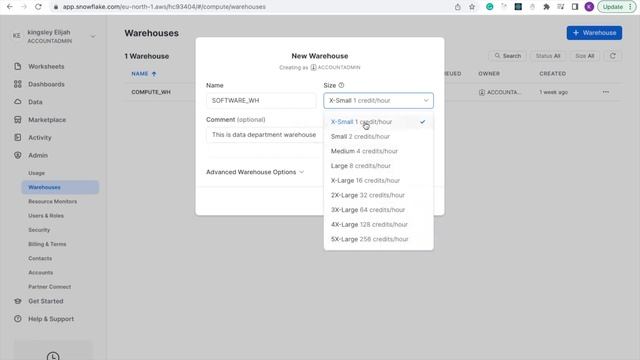Click the Marketplace shop icon
640x360 pixels.
point(18,120)
